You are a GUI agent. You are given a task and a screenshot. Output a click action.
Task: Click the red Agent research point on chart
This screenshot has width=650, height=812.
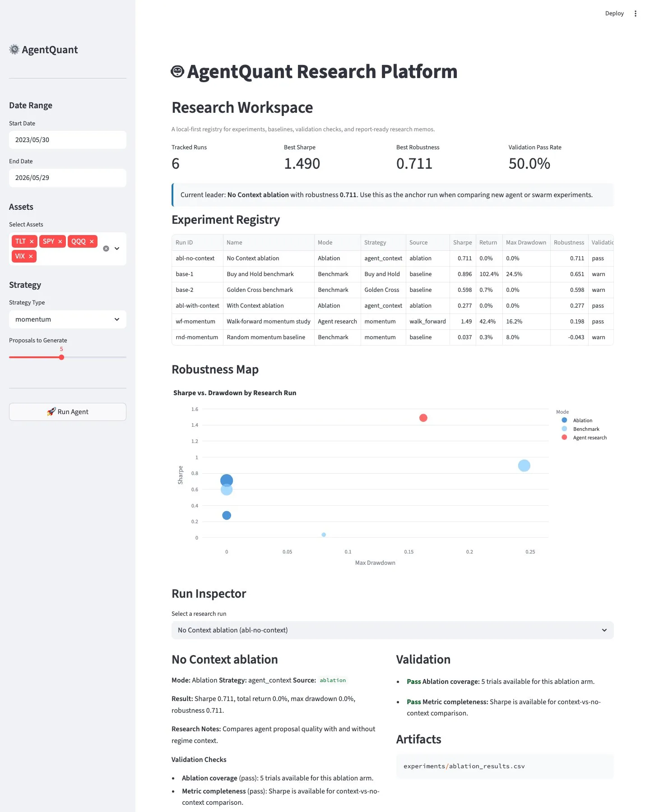(x=423, y=418)
